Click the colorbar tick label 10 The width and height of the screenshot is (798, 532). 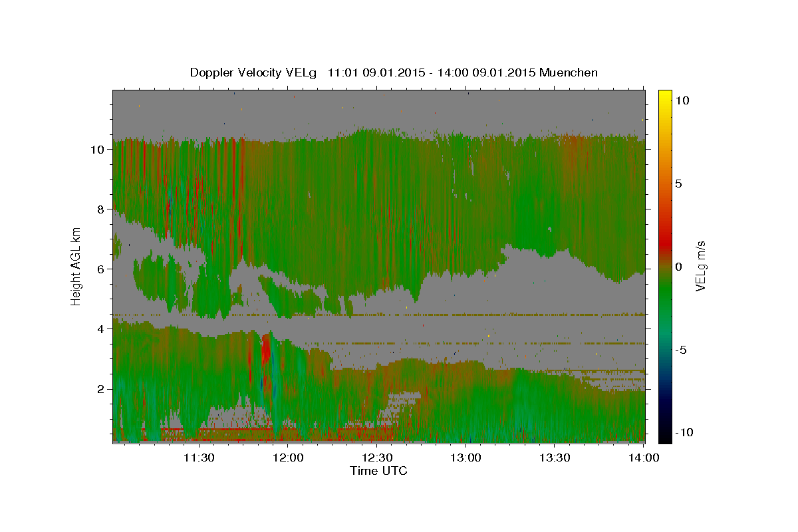[x=682, y=100]
